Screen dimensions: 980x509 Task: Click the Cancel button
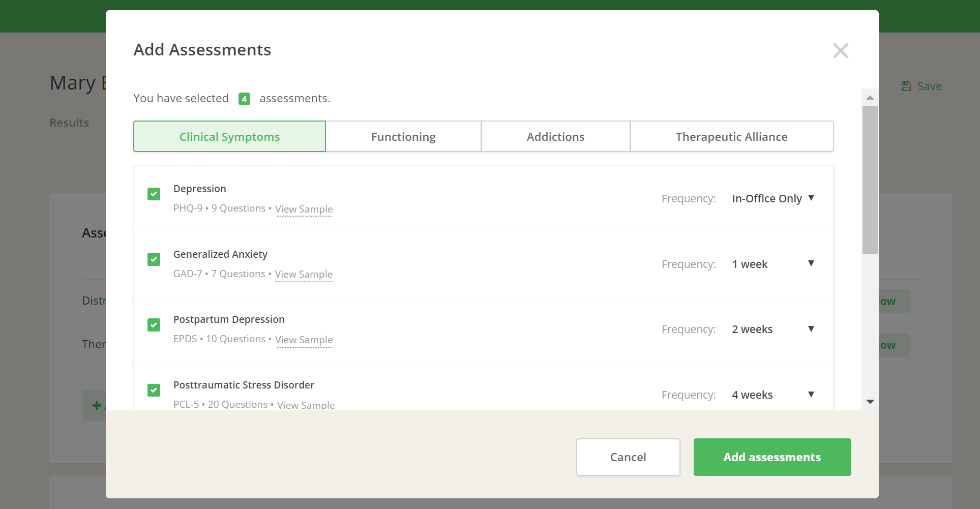[x=628, y=457]
